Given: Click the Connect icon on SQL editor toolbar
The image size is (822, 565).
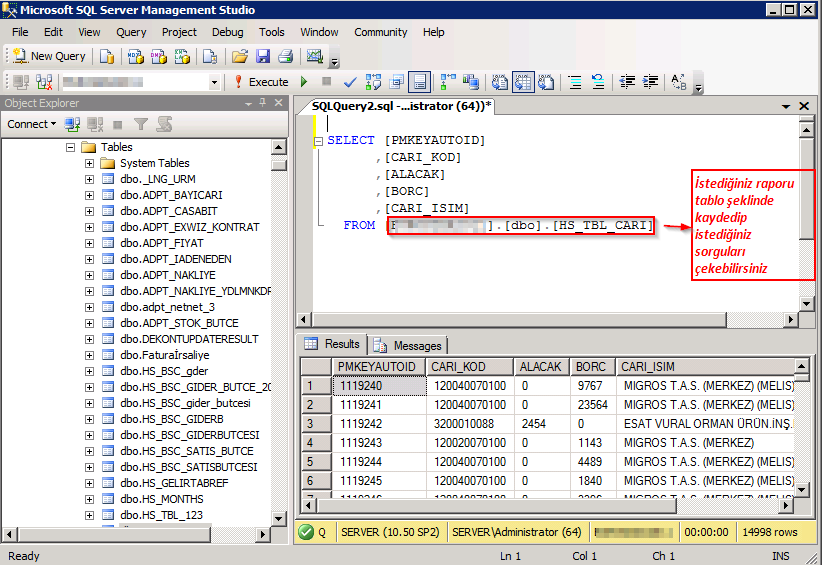Looking at the screenshot, I should coord(21,82).
